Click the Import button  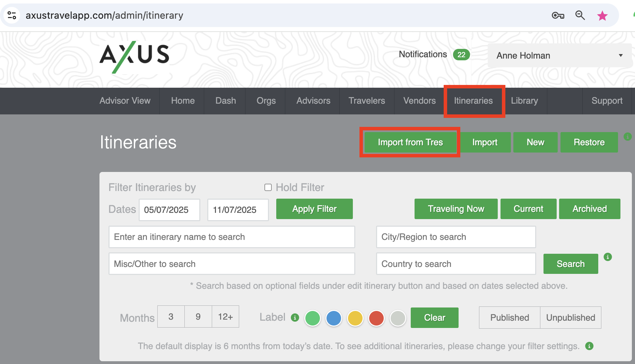click(x=485, y=142)
